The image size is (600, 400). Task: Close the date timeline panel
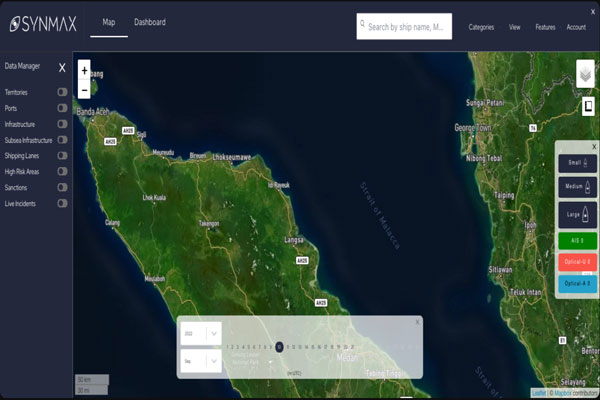(417, 322)
